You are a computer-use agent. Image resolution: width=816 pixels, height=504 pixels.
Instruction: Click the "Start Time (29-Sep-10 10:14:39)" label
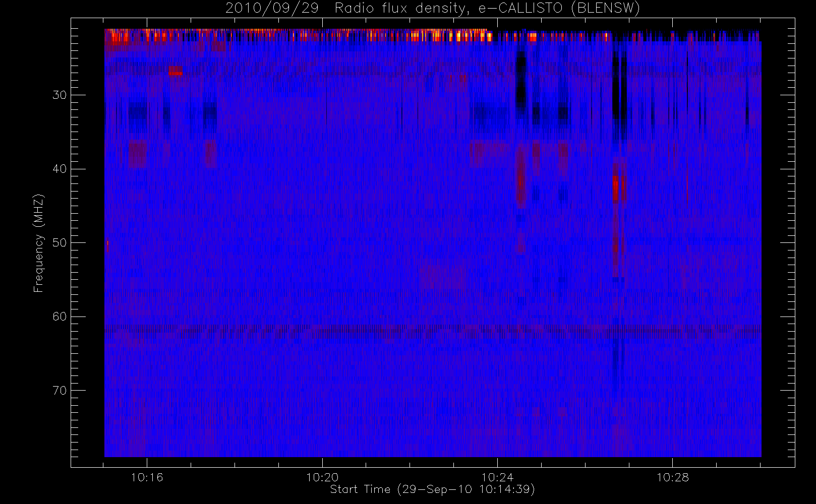[432, 489]
